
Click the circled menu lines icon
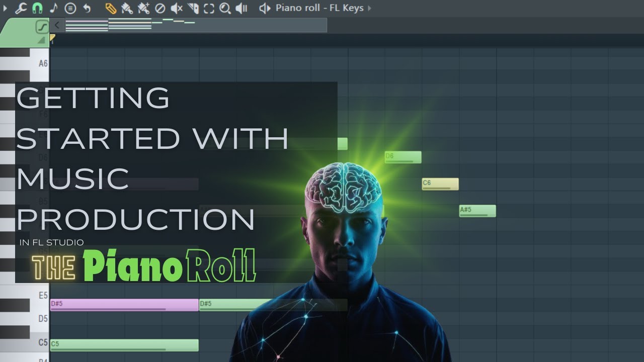click(70, 8)
